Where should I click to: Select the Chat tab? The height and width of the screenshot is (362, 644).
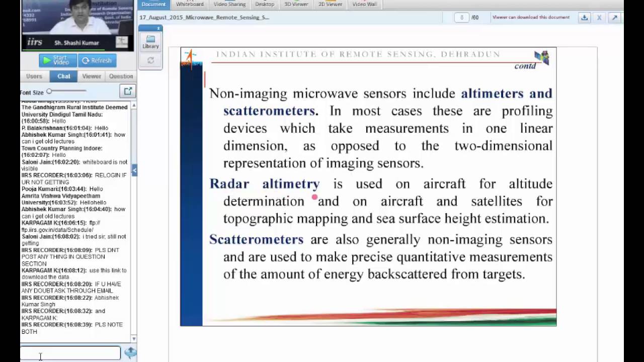coord(64,76)
